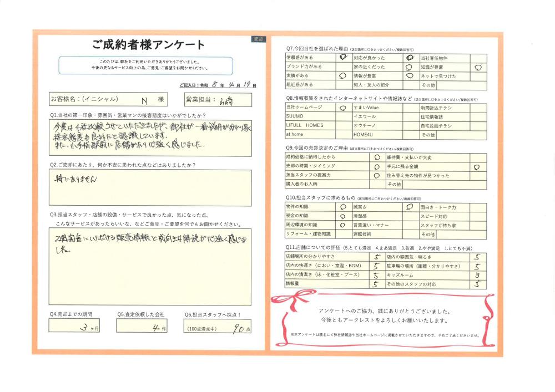The height and width of the screenshot is (392, 555).
Task: Tick the empty HOME4U checkbox cell
Action: (x=410, y=135)
